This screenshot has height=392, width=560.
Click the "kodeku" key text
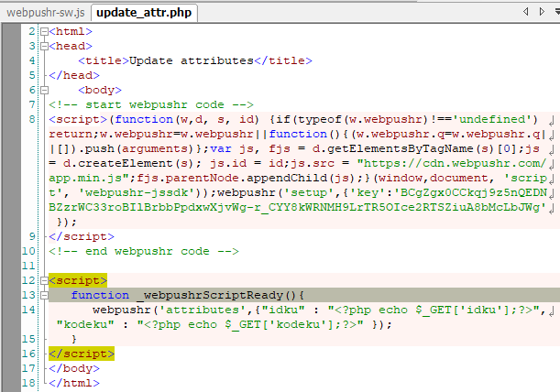[x=85, y=324]
